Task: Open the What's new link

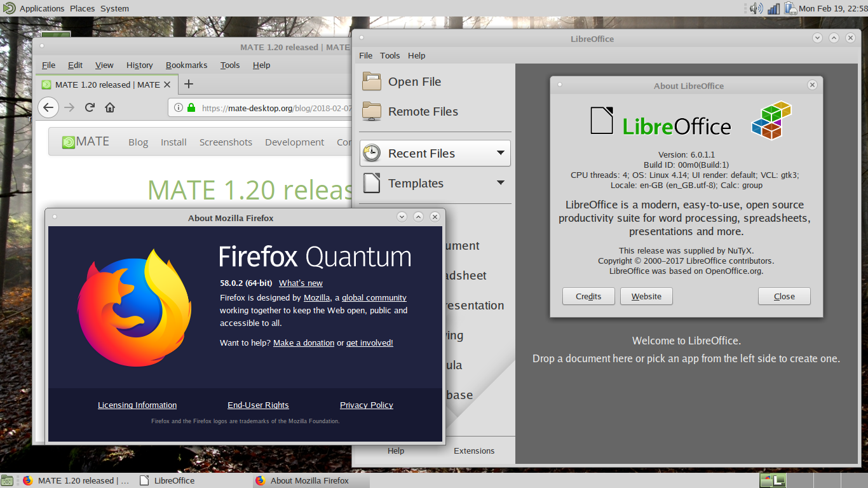Action: (x=301, y=283)
